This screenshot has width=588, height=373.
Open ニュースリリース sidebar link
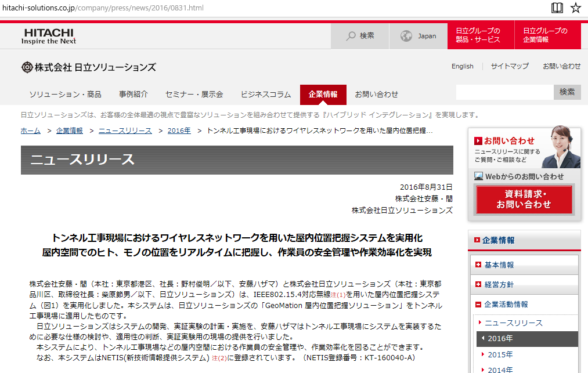(x=513, y=323)
